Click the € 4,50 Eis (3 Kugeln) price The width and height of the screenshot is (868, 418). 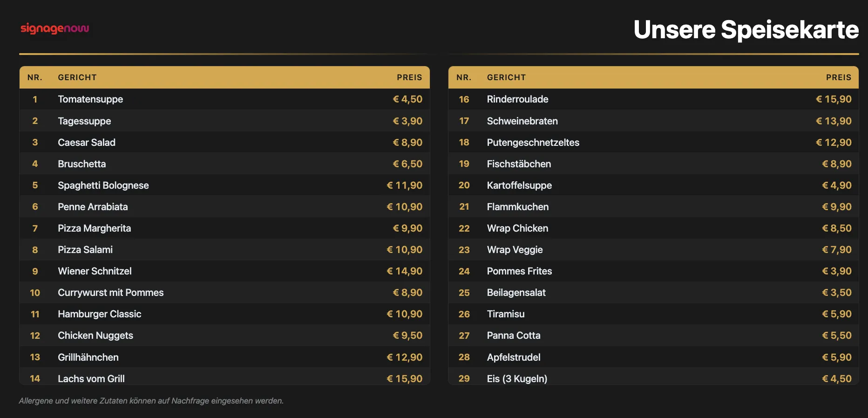837,379
